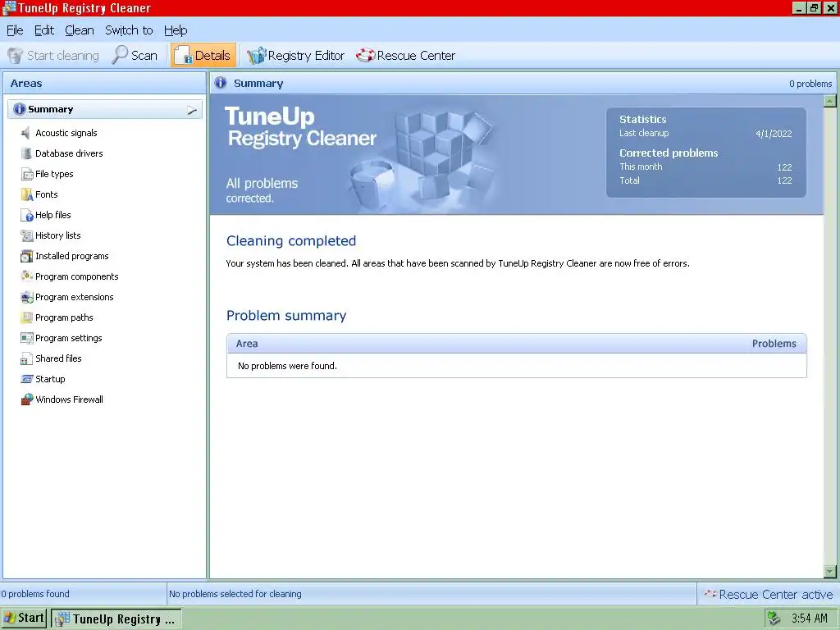Click the Installed programs icon
This screenshot has width=840, height=630.
tap(27, 256)
